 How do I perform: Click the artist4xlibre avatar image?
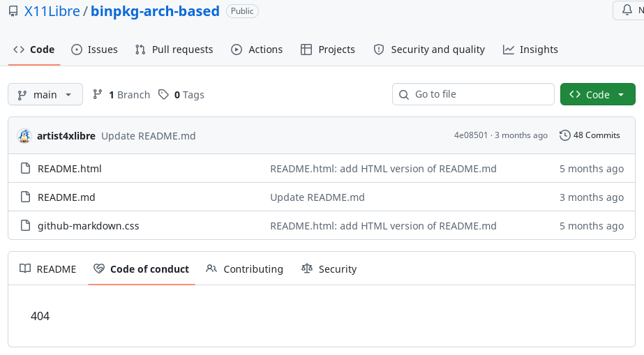coord(24,135)
